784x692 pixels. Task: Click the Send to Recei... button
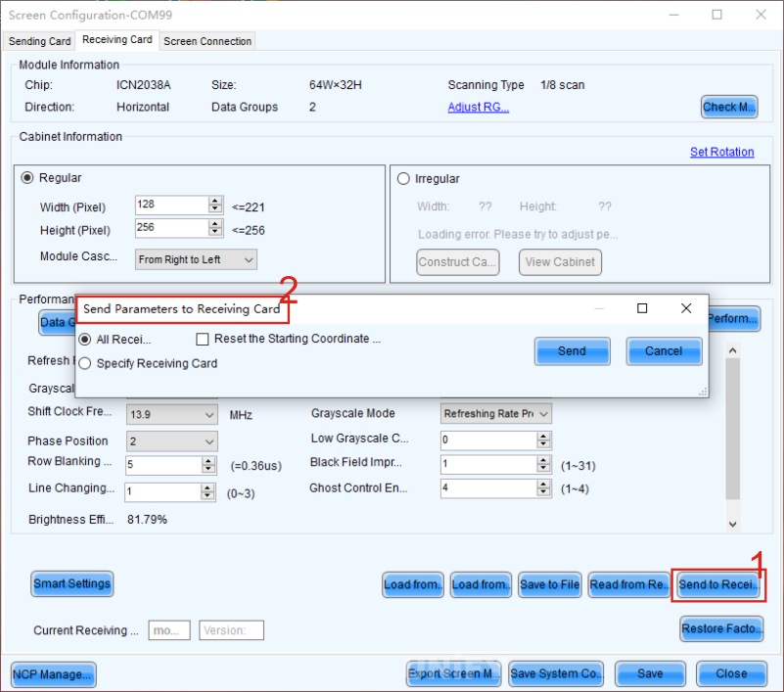pyautogui.click(x=718, y=584)
